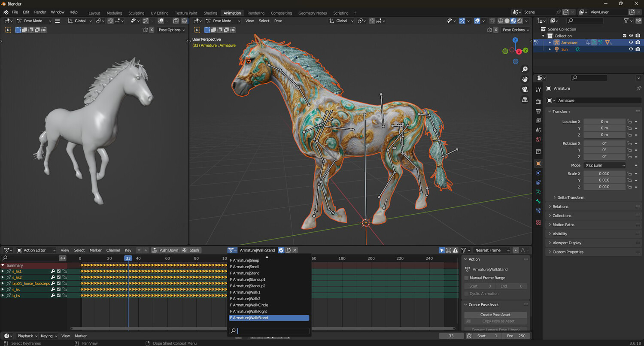The width and height of the screenshot is (644, 346).
Task: Uncheck the Collection exclude checkbox
Action: (625, 36)
